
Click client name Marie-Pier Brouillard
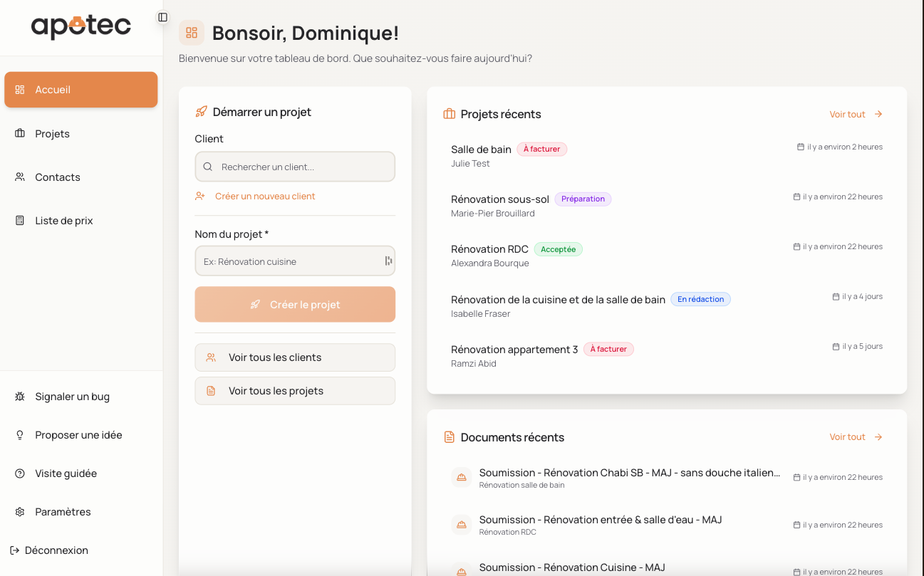tap(493, 214)
